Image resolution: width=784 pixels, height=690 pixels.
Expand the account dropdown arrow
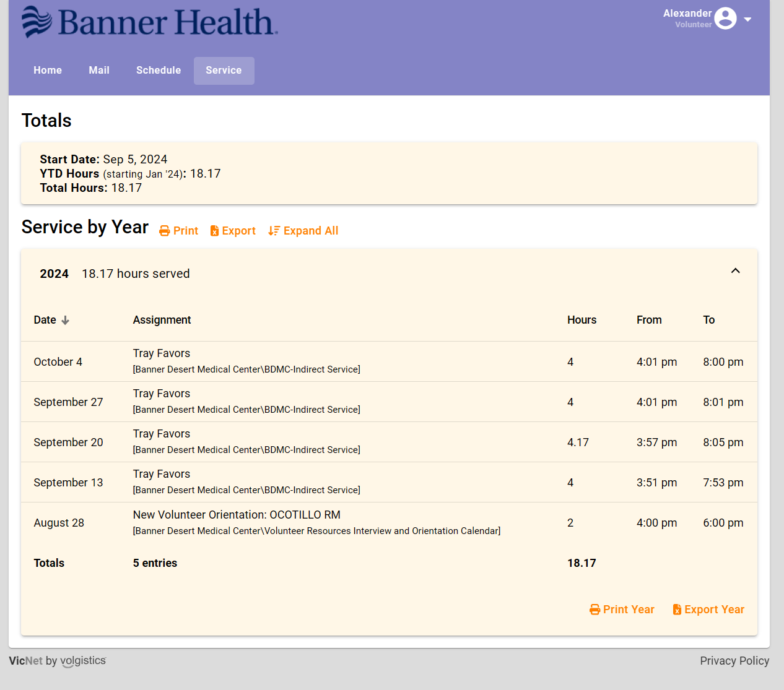tap(747, 19)
